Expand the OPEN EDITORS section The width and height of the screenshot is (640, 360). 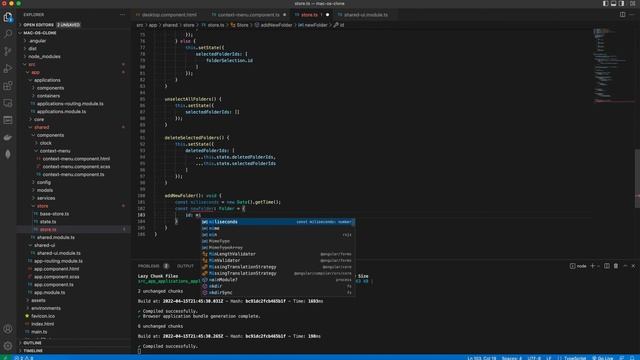[x=73, y=25]
